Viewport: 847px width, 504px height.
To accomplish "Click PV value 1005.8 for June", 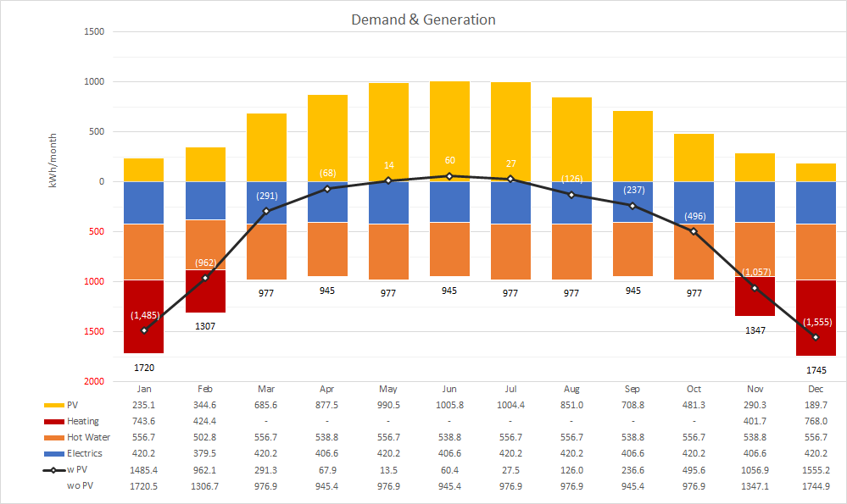I will [449, 405].
